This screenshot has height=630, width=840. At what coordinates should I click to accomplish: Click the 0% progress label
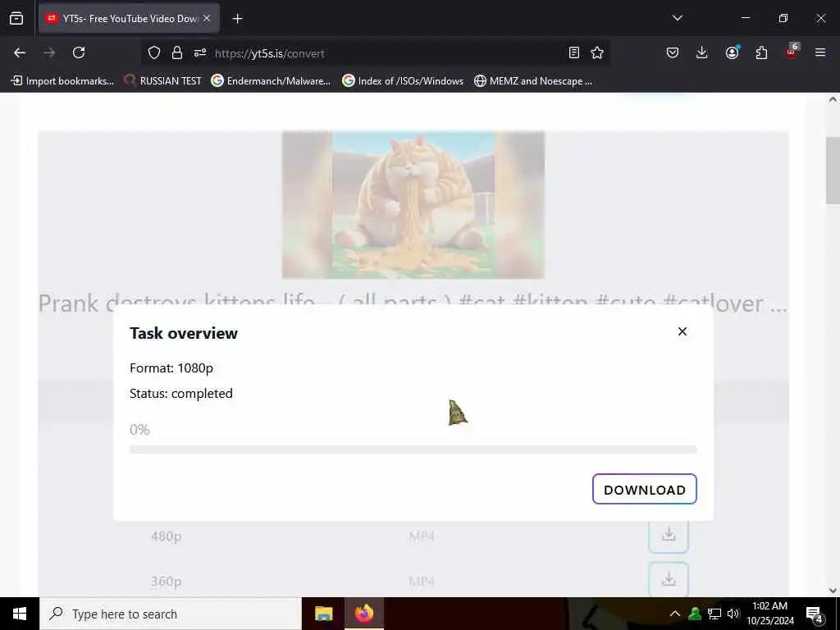coord(139,430)
